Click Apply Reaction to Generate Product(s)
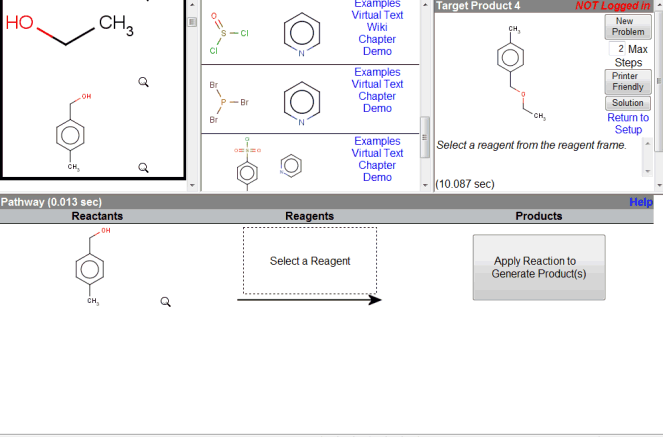The width and height of the screenshot is (663, 437). pos(538,267)
